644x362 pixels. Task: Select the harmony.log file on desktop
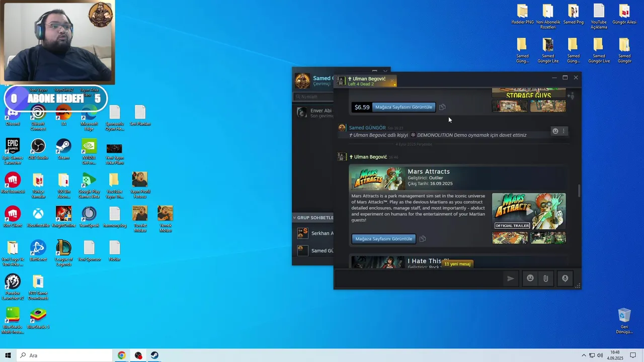point(114,217)
